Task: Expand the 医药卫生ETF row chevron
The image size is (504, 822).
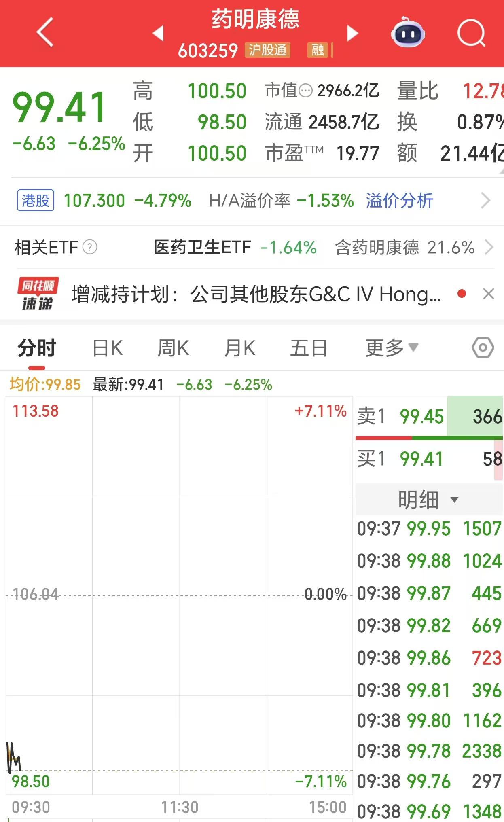Action: point(489,247)
